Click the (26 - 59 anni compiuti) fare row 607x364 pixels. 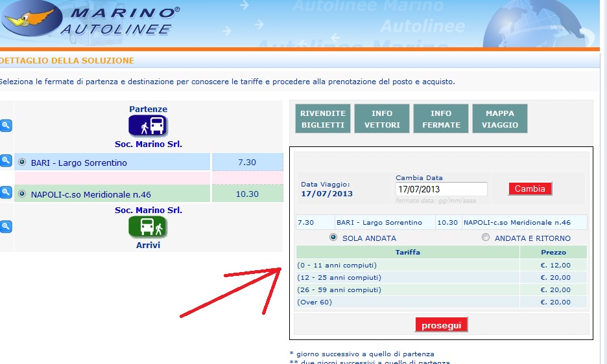coord(442,290)
